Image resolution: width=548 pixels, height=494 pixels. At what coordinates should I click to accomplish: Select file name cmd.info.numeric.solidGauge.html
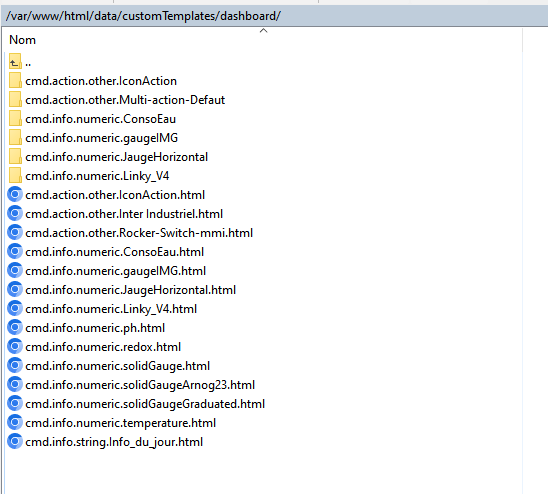pyautogui.click(x=118, y=366)
